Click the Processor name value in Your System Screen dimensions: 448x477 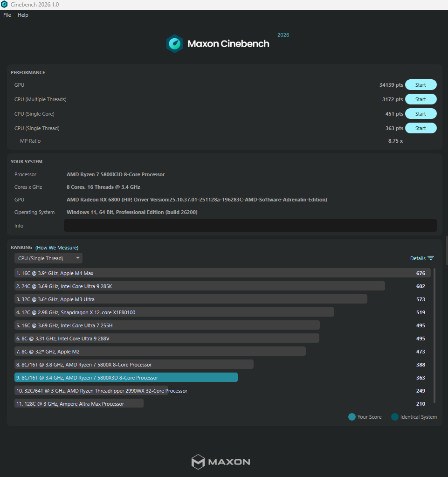(116, 174)
